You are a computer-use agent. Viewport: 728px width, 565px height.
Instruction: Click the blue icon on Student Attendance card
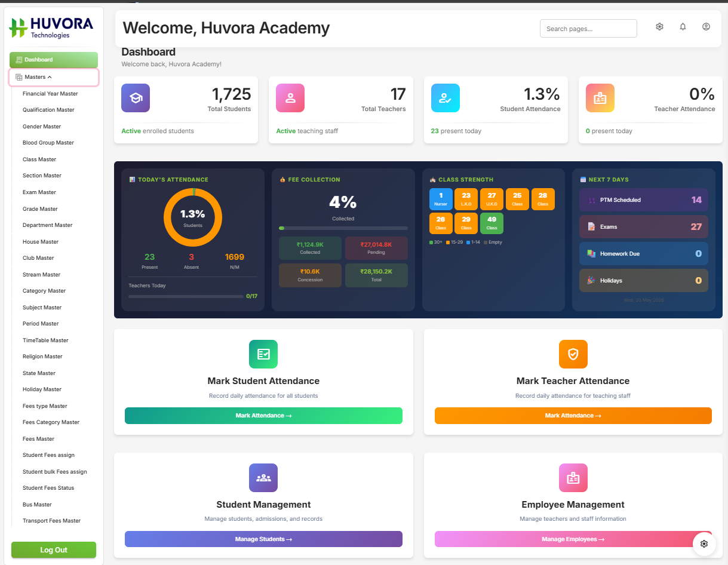[446, 98]
